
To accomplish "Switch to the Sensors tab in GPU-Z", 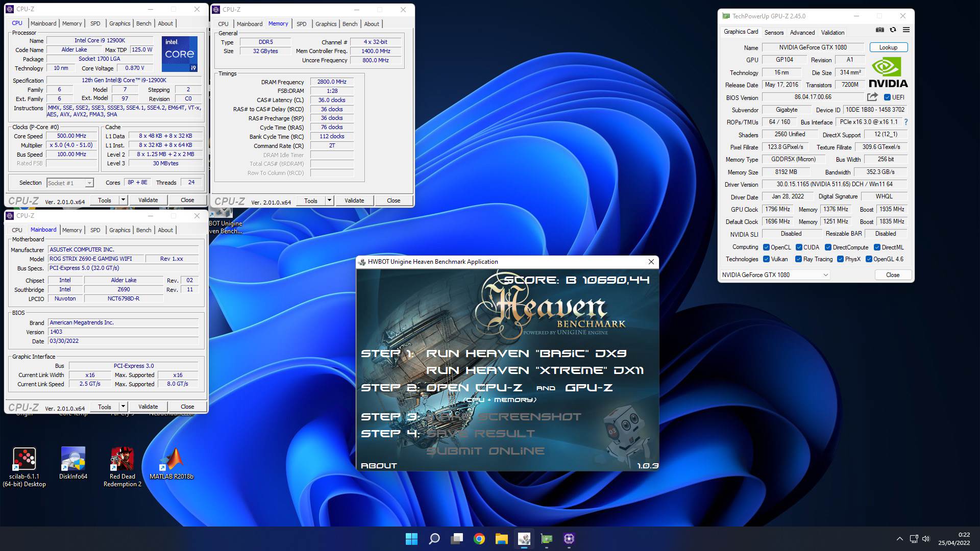I will point(774,32).
